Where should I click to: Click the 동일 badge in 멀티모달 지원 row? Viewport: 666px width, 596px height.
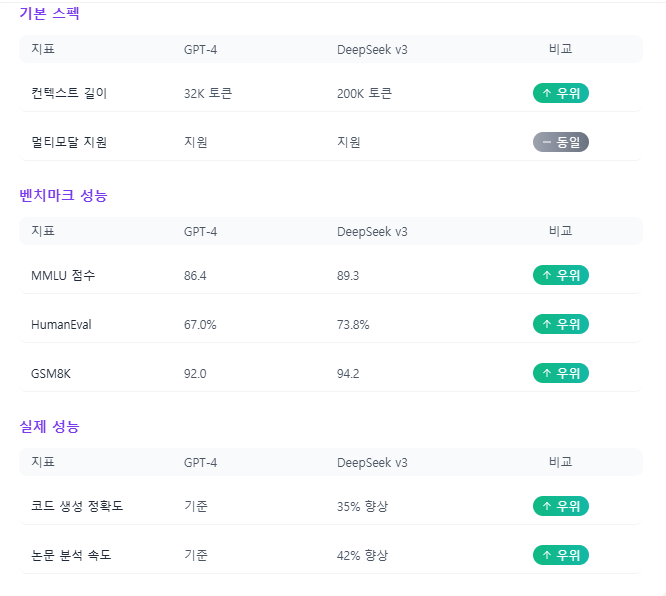click(561, 142)
